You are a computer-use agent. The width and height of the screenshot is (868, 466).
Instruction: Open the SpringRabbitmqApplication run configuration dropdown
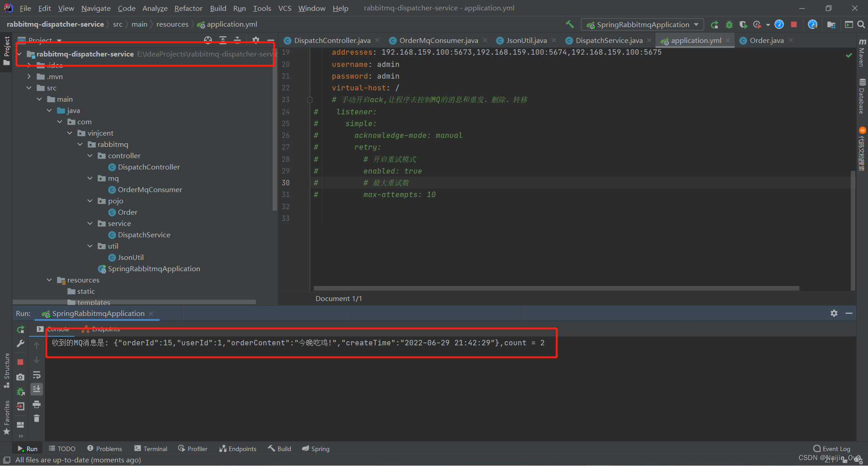coord(642,24)
